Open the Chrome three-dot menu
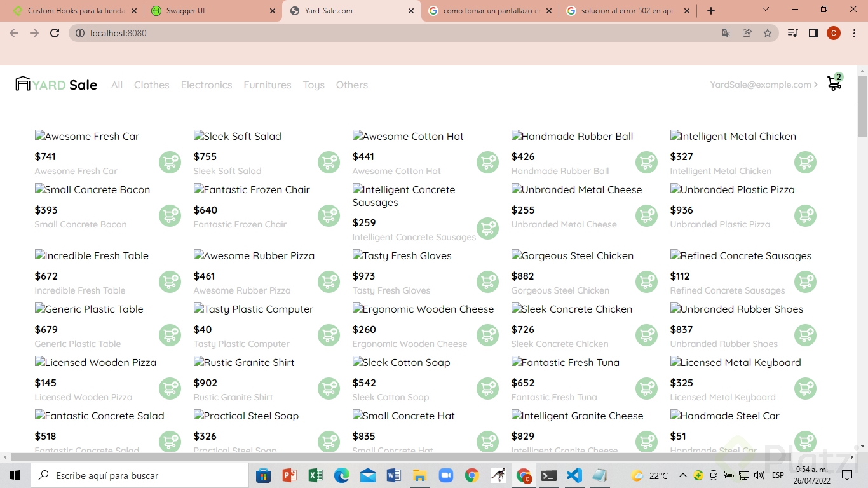This screenshot has height=488, width=868. pyautogui.click(x=853, y=33)
